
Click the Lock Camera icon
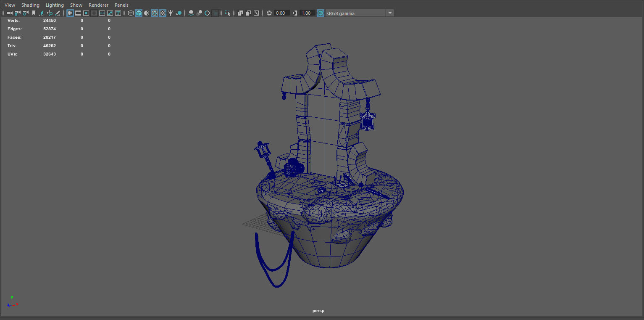pos(18,13)
